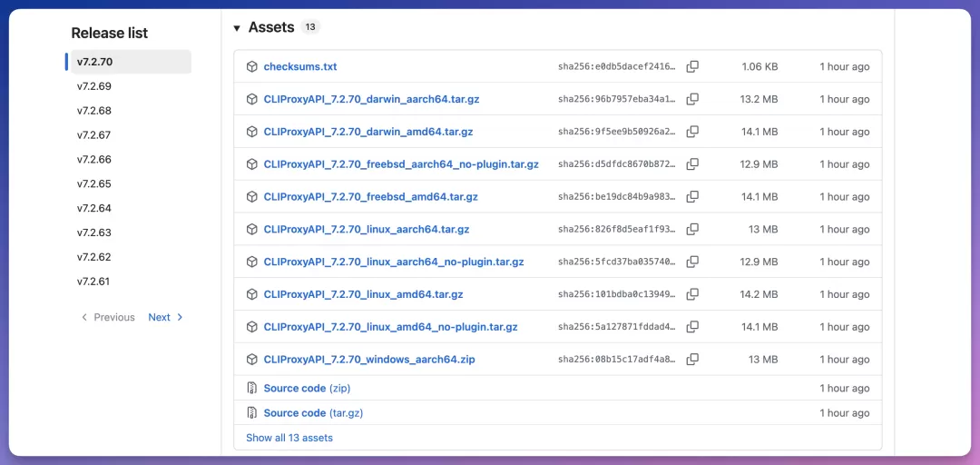Copy SHA256 hash for linux_aarch64.tar.gz
Viewport: 980px width, 465px height.
click(692, 229)
